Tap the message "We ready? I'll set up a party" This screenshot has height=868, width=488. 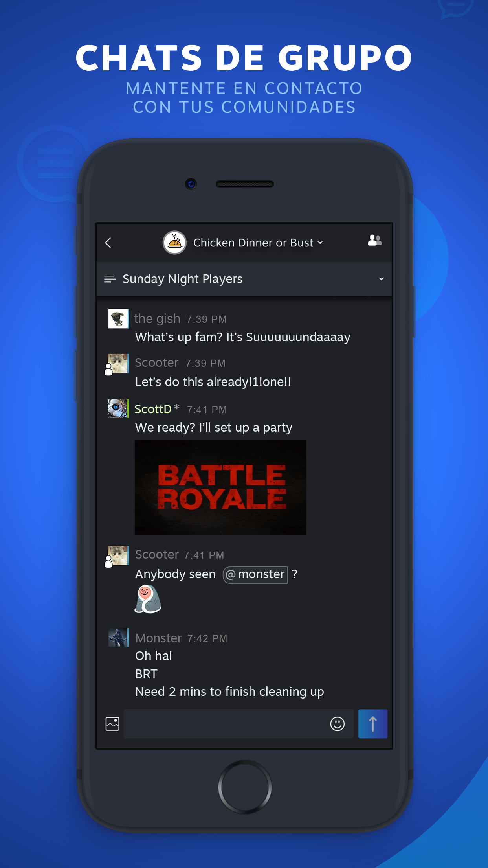click(x=214, y=428)
